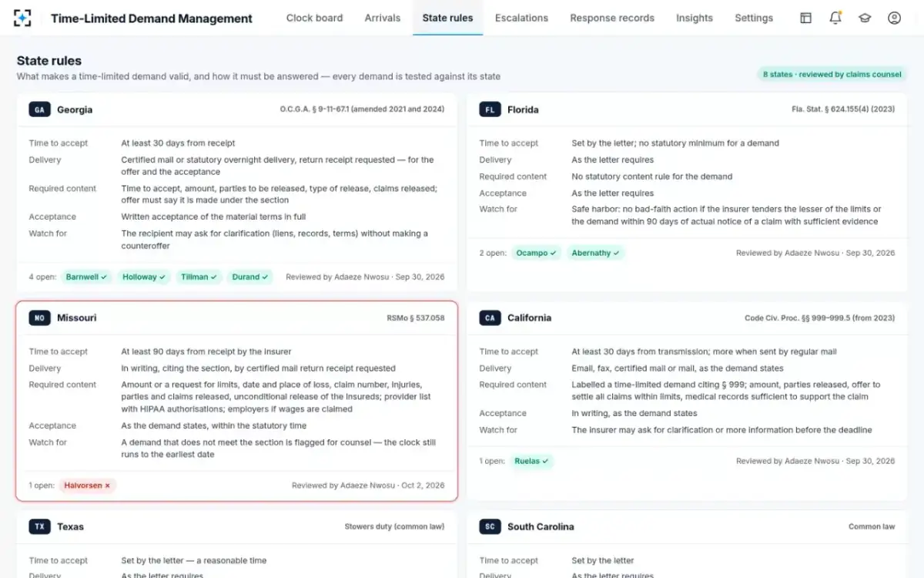Screen dimensions: 924x578
Task: Open the Response records tab
Action: tap(612, 18)
